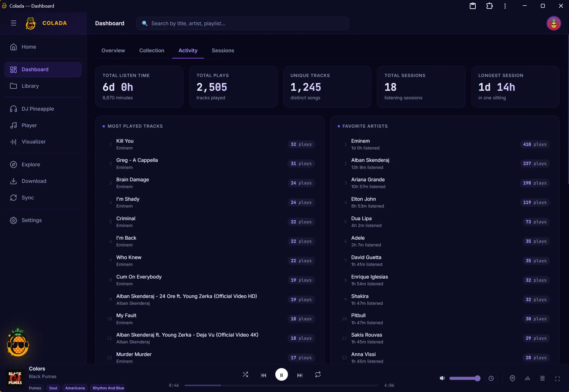Adjust the volume slider
This screenshot has height=392, width=569.
pyautogui.click(x=465, y=378)
